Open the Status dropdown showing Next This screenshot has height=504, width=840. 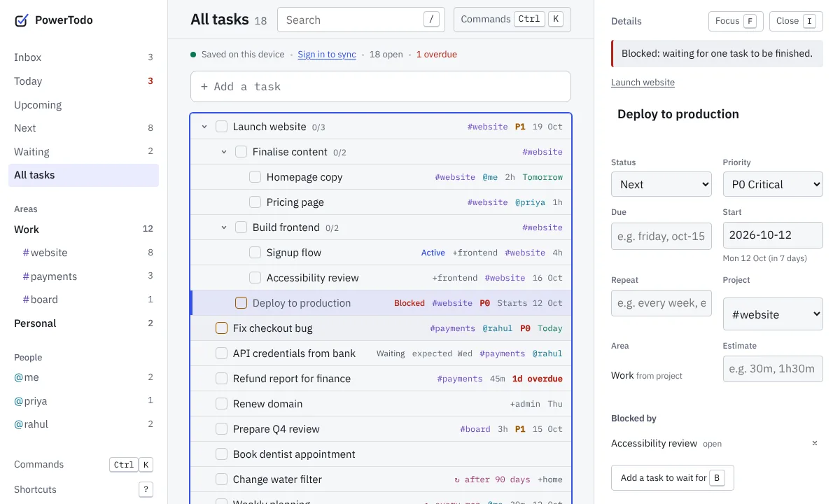(x=661, y=184)
